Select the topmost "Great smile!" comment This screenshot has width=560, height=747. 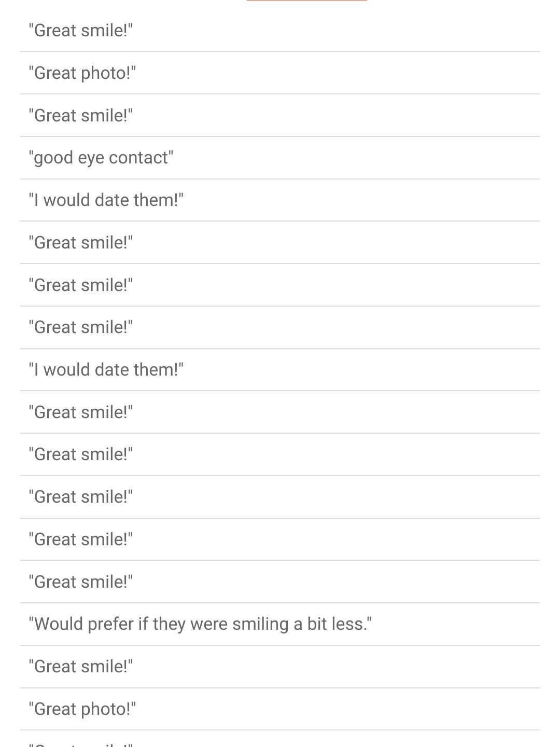point(81,31)
